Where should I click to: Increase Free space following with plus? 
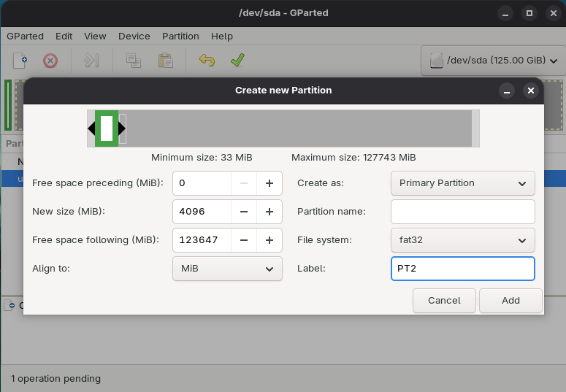click(269, 239)
